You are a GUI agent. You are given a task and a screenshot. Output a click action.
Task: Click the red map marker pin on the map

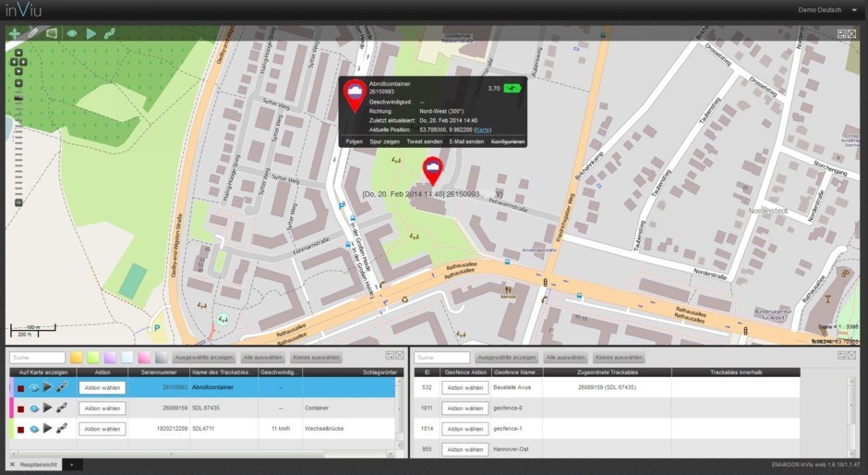(x=433, y=171)
